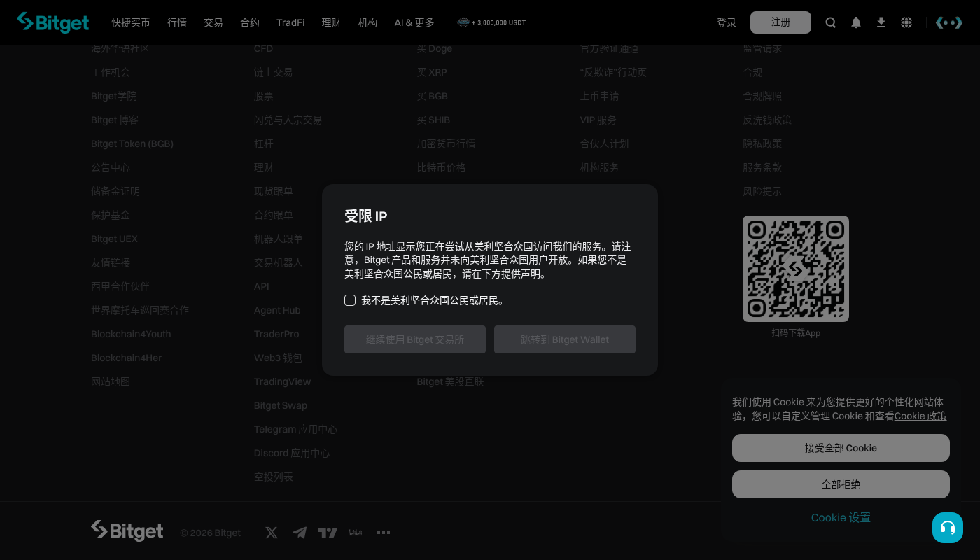The image size is (980, 560).
Task: Open the 储备金证明 footer link
Action: 115,191
